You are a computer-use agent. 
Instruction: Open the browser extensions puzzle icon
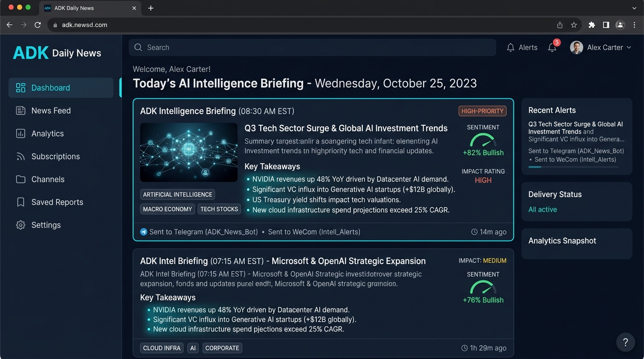tap(592, 25)
